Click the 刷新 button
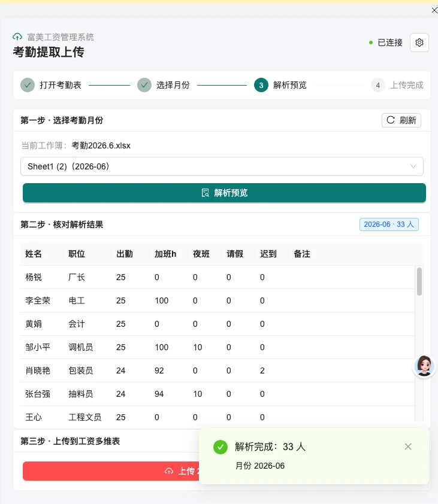 (401, 120)
